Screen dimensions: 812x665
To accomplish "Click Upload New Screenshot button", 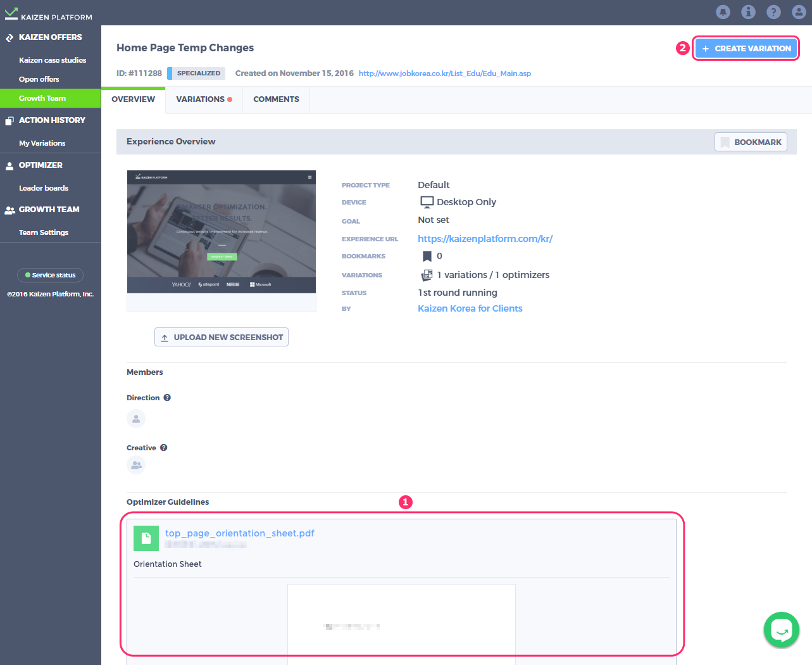I will [222, 337].
